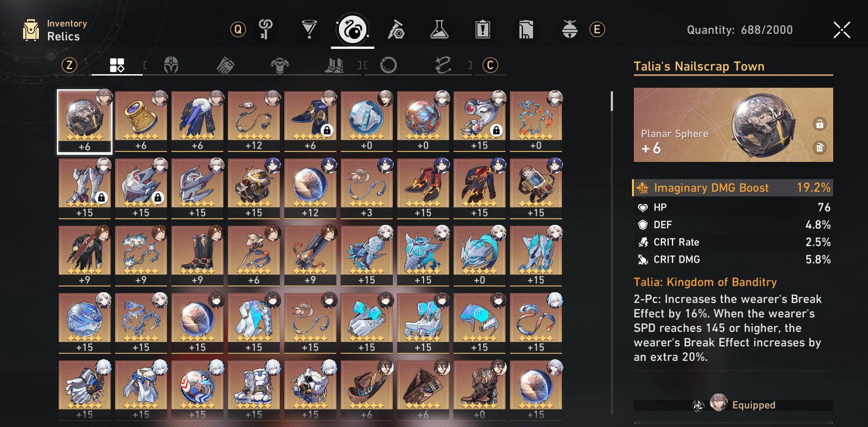868x427 pixels.
Task: Filter relics by Hands glove slot
Action: pyautogui.click(x=225, y=65)
